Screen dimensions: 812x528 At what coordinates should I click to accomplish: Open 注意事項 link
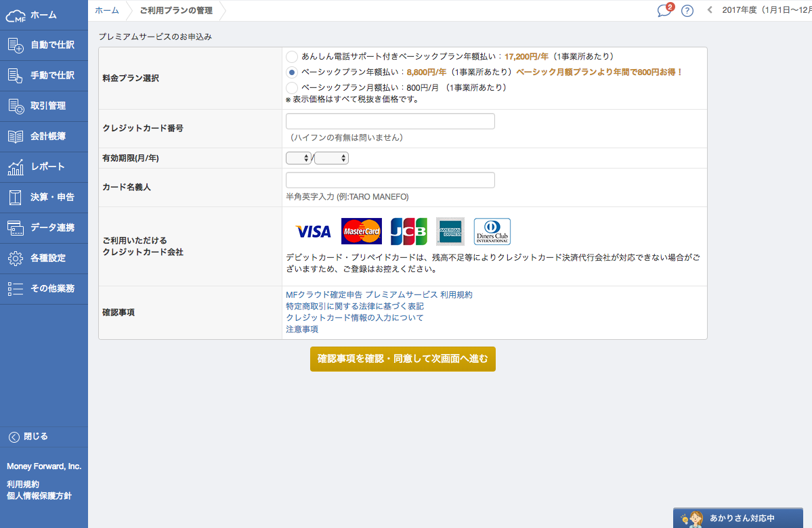point(302,329)
